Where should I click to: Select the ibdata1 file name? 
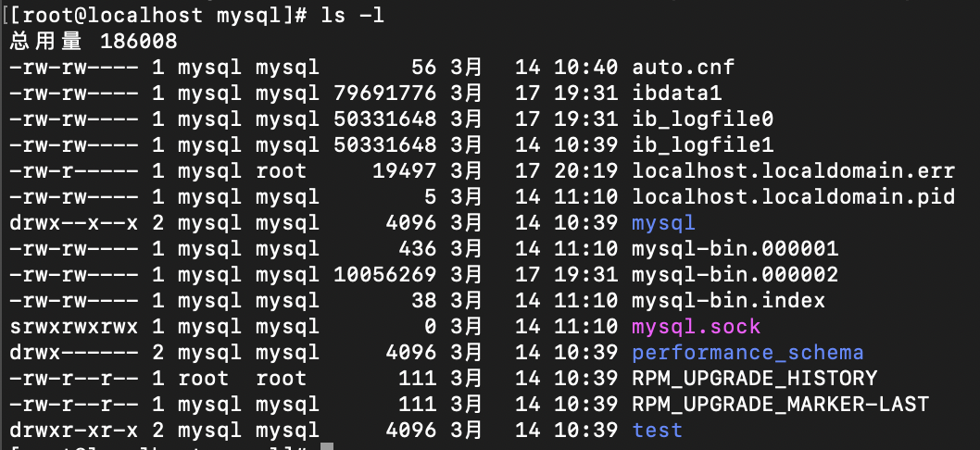677,94
